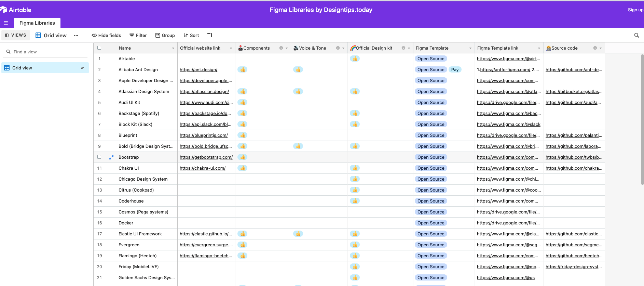Click the Golden Sachs Design Sys... name cell
The height and width of the screenshot is (286, 644).
pyautogui.click(x=147, y=277)
